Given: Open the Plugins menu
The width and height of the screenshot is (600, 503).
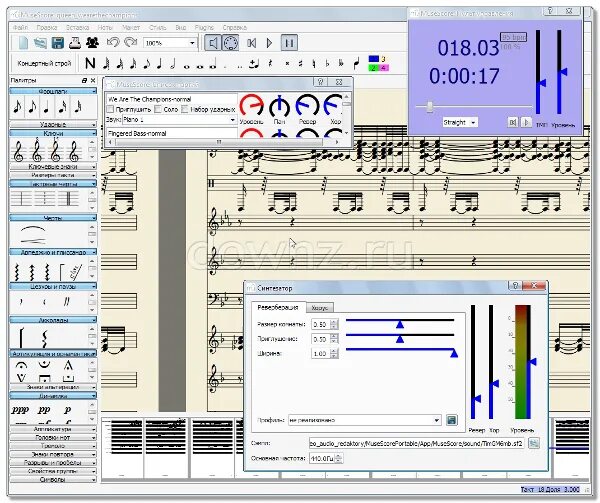Looking at the screenshot, I should [204, 28].
